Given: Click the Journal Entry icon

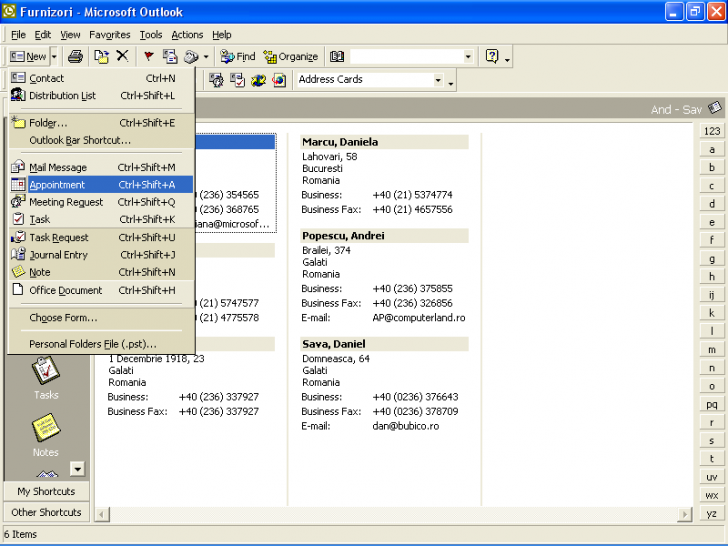Looking at the screenshot, I should [18, 254].
